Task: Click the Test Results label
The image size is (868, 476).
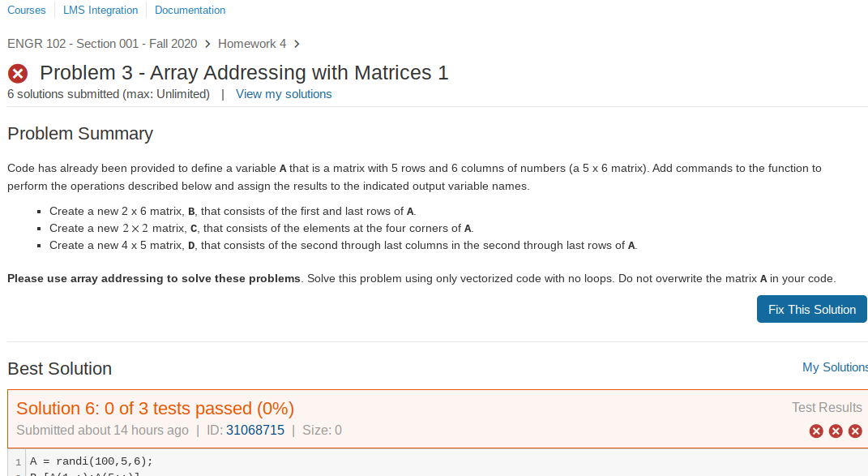Action: 826,407
